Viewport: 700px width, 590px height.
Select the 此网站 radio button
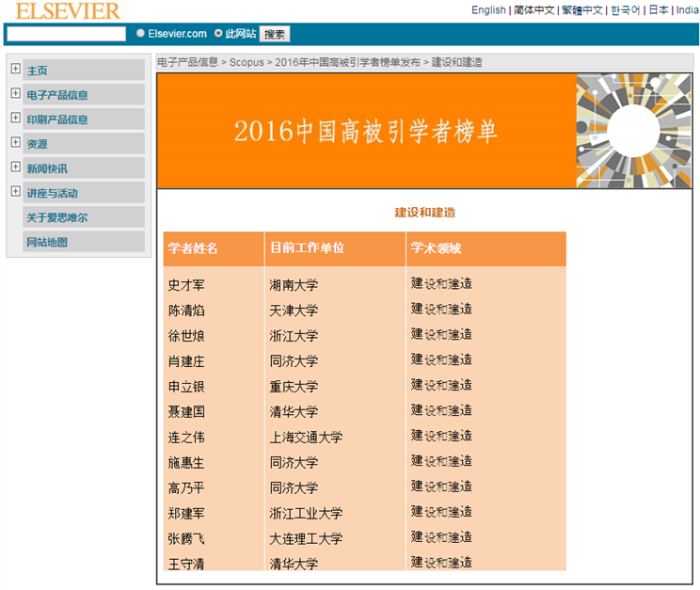(x=218, y=33)
